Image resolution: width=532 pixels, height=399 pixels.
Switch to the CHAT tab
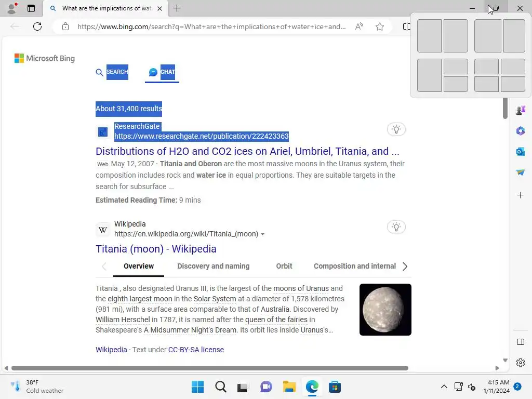point(168,72)
